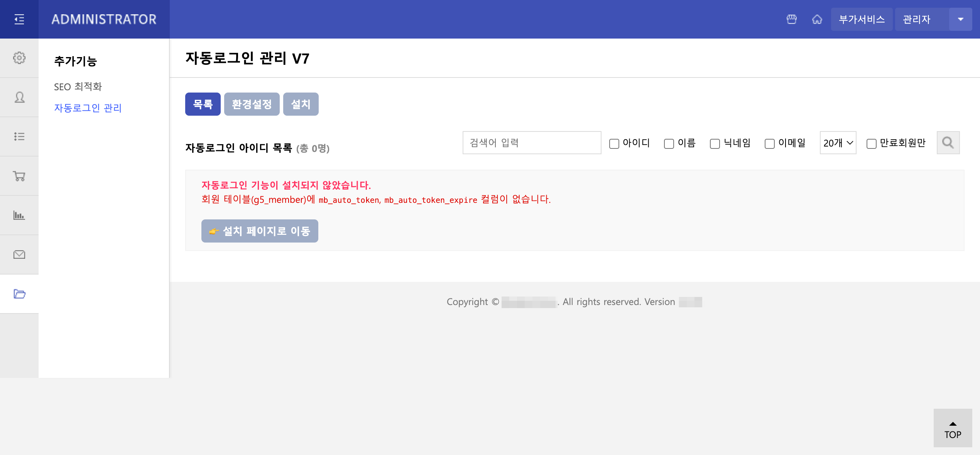This screenshot has height=455, width=980.
Task: Switch to the 환경설정 tab
Action: [252, 104]
